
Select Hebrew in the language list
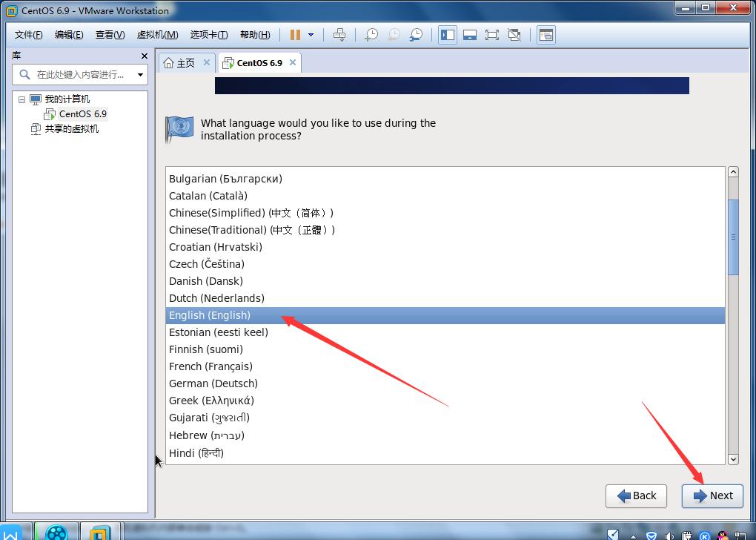click(x=445, y=435)
